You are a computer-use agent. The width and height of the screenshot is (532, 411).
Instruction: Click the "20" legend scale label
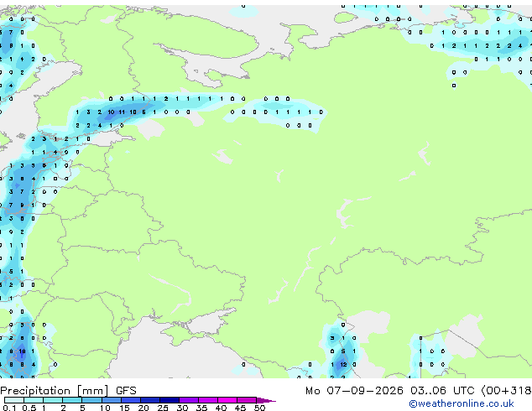point(143,408)
